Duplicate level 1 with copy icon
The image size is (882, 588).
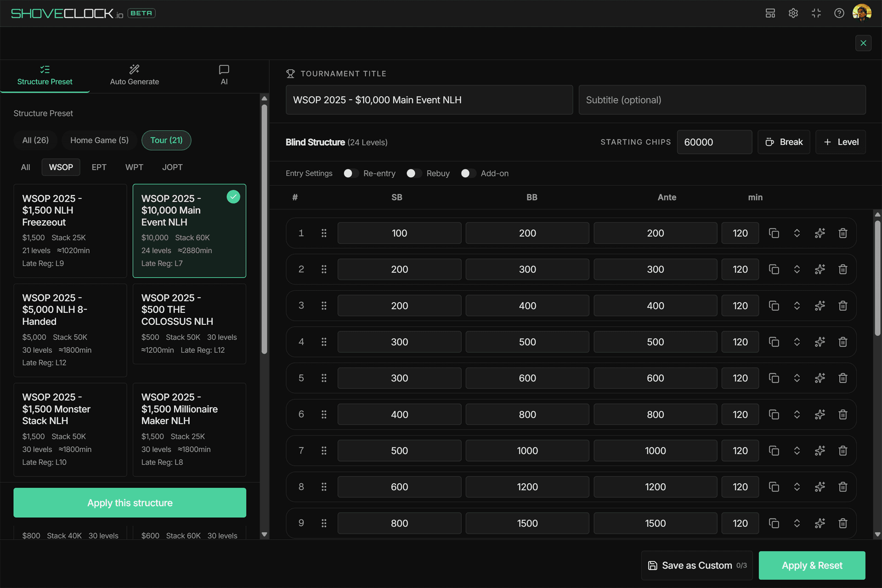pos(774,233)
